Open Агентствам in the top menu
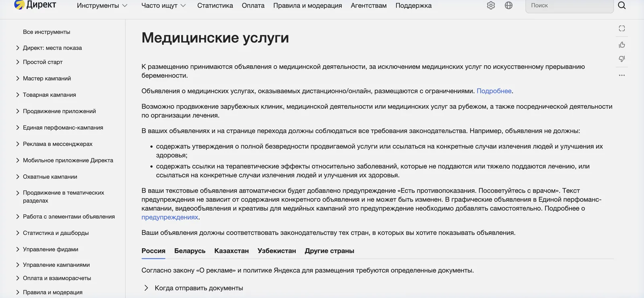Screen dimensions: 644x298 (x=369, y=6)
